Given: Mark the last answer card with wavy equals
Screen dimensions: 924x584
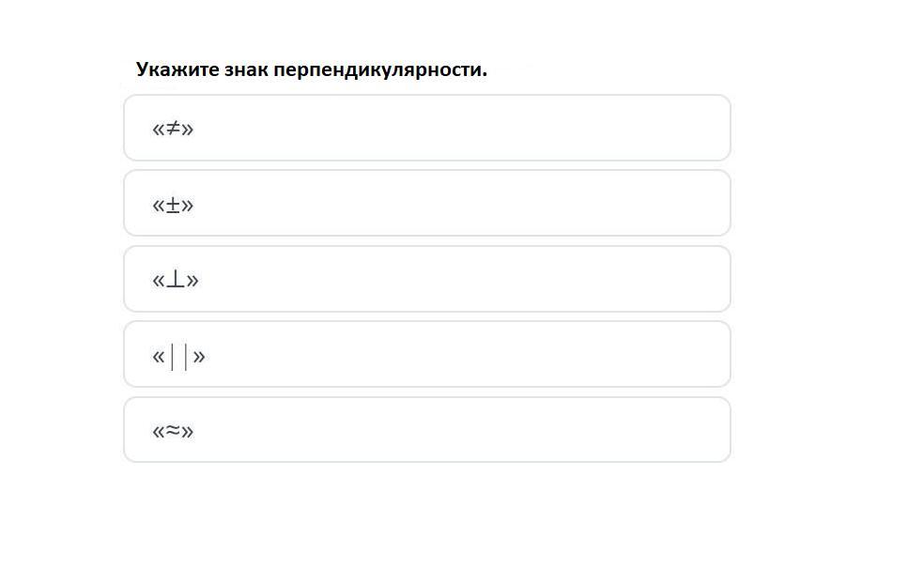Looking at the screenshot, I should pos(427,430).
